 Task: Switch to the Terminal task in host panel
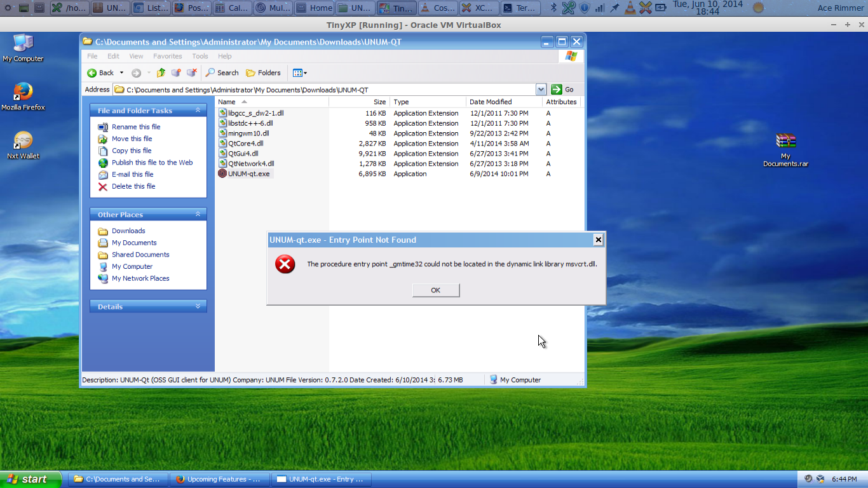519,8
